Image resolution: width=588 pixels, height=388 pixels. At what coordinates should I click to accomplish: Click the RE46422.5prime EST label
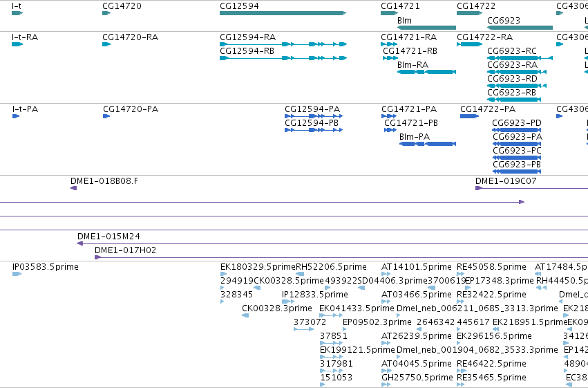(x=492, y=364)
